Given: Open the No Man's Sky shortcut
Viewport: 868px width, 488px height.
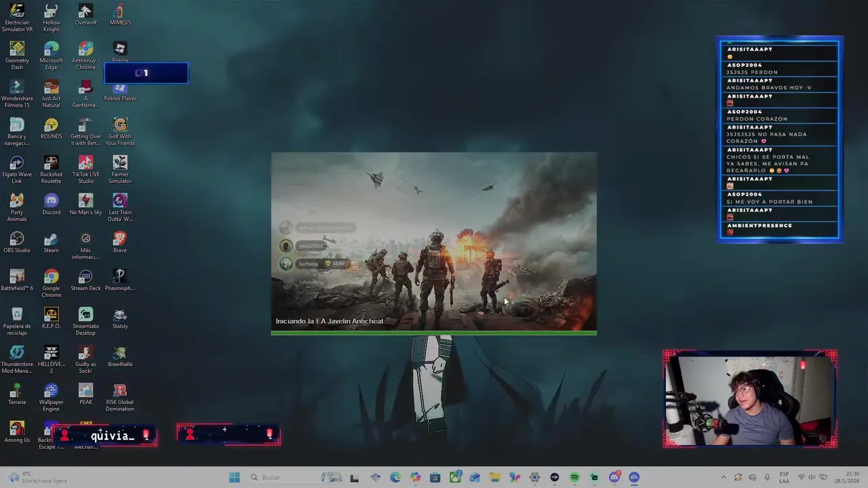Looking at the screenshot, I should (x=85, y=205).
